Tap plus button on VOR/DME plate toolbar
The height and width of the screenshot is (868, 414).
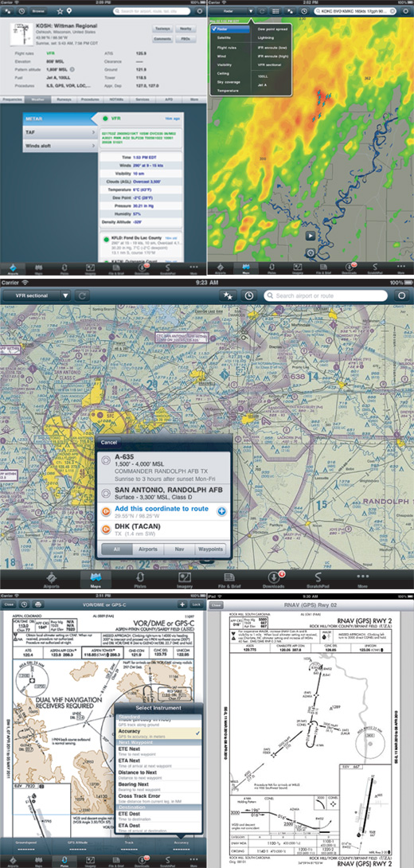[182, 605]
